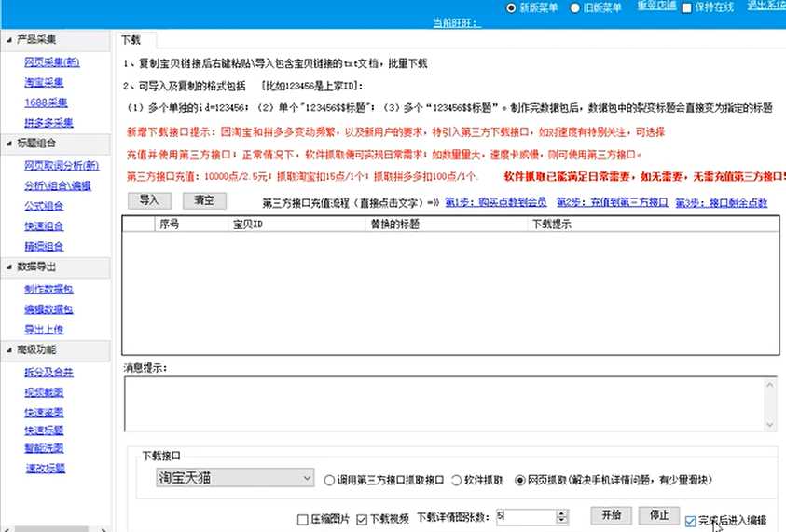Enable the 保持在线 checkbox
This screenshot has width=786, height=532.
pos(687,7)
